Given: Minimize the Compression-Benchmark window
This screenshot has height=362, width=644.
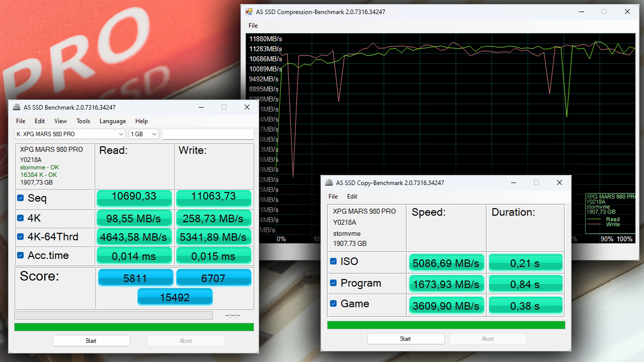Looking at the screenshot, I should (581, 12).
